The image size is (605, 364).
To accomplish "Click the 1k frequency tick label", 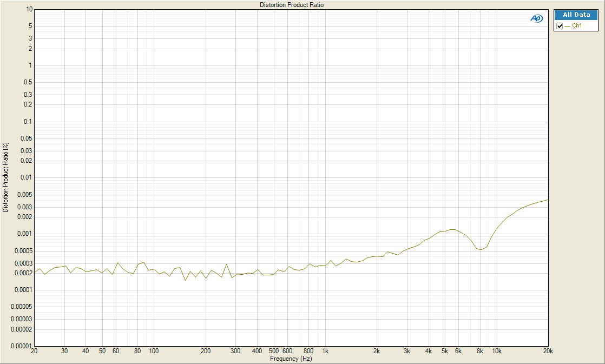I will 325,351.
